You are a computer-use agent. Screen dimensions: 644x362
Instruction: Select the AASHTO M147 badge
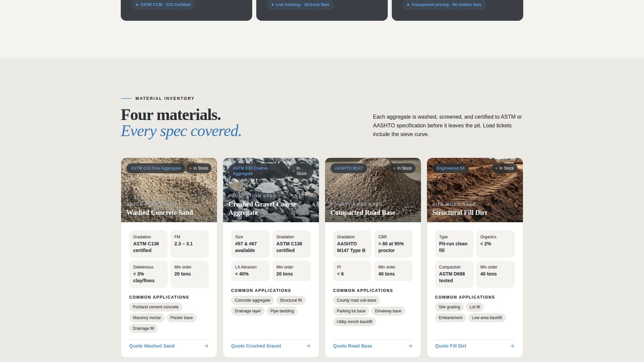click(x=348, y=168)
